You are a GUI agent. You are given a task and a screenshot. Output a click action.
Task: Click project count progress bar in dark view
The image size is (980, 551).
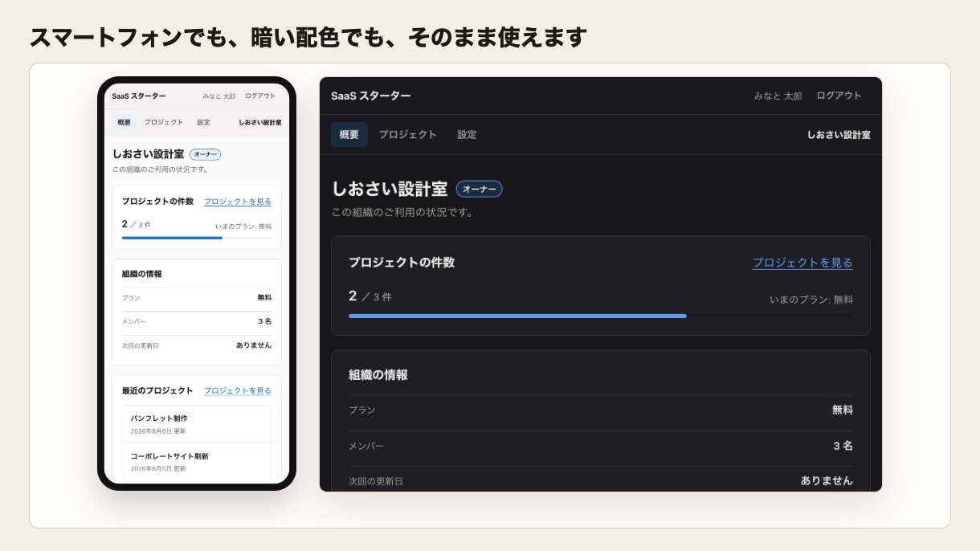[x=601, y=316]
